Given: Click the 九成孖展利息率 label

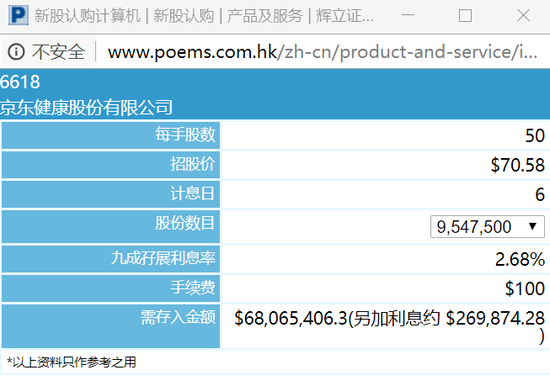Looking at the screenshot, I should pos(163,258).
